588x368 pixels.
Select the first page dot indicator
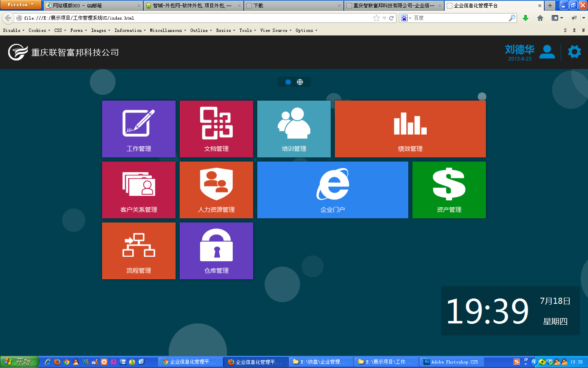click(x=288, y=82)
